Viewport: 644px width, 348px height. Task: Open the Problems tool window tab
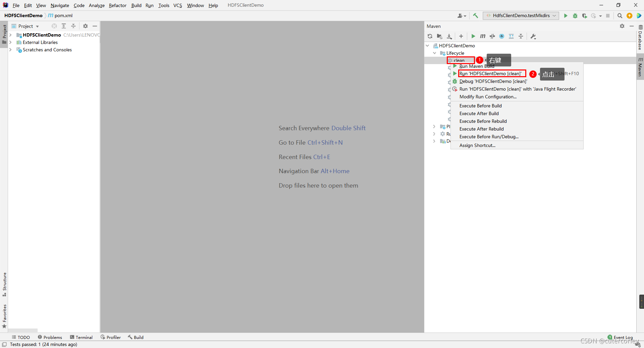(x=50, y=337)
